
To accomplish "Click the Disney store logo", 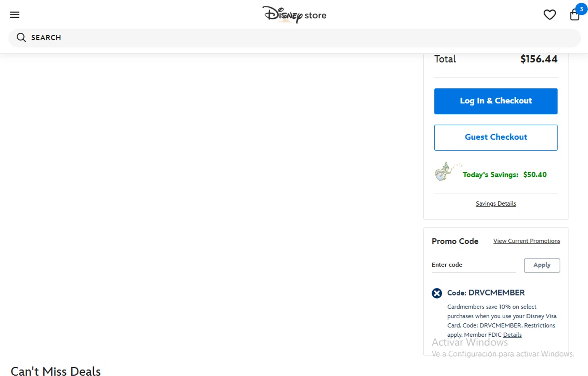I will [x=294, y=15].
